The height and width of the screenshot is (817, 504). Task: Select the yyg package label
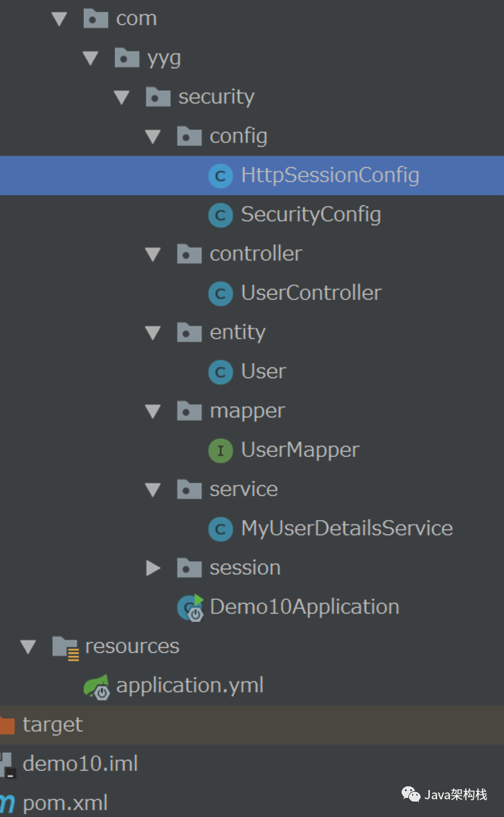pyautogui.click(x=164, y=58)
